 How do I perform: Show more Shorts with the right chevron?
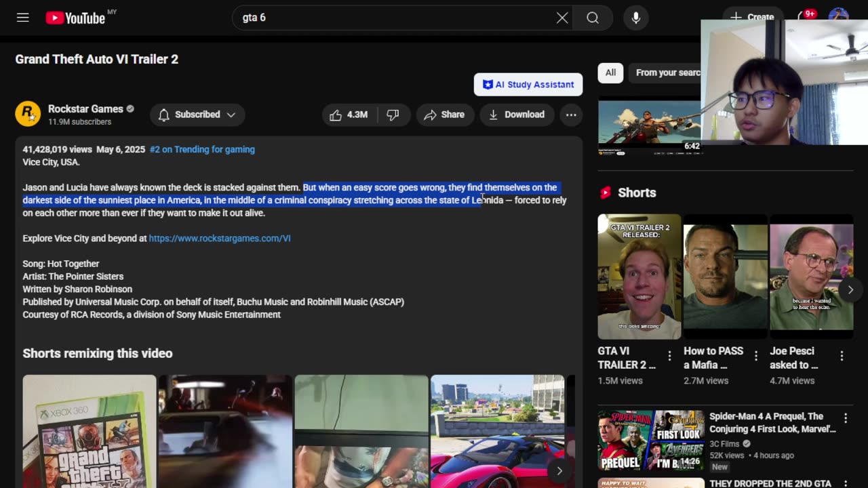850,289
